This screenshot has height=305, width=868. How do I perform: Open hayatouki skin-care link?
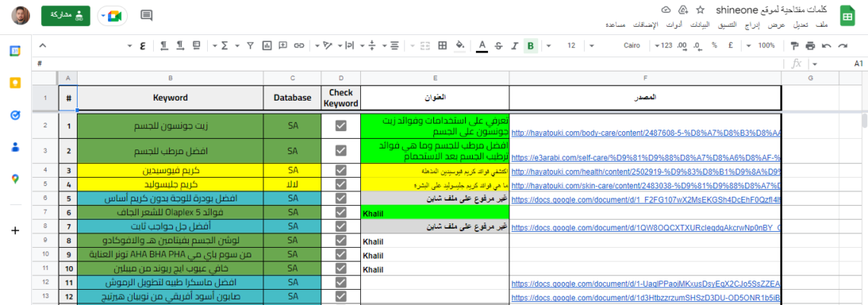click(646, 185)
